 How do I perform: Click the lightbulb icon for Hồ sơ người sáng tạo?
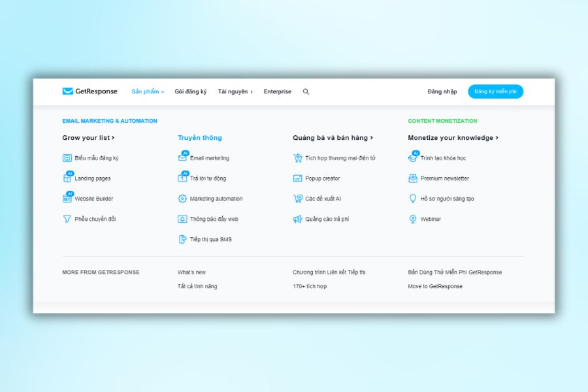pyautogui.click(x=413, y=199)
